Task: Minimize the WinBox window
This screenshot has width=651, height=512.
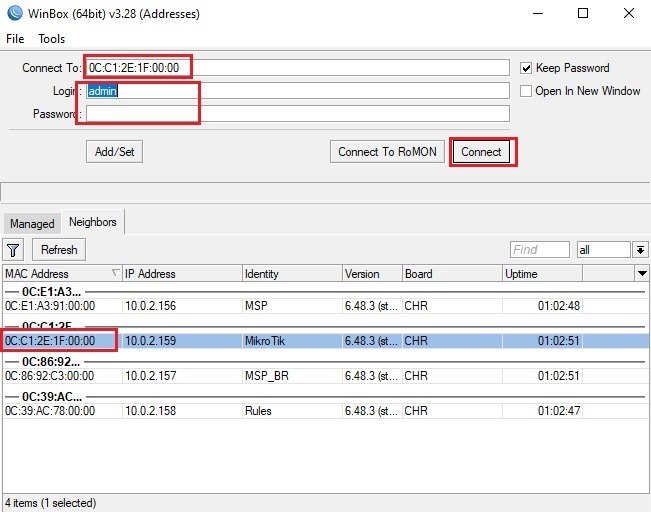Action: [x=538, y=13]
